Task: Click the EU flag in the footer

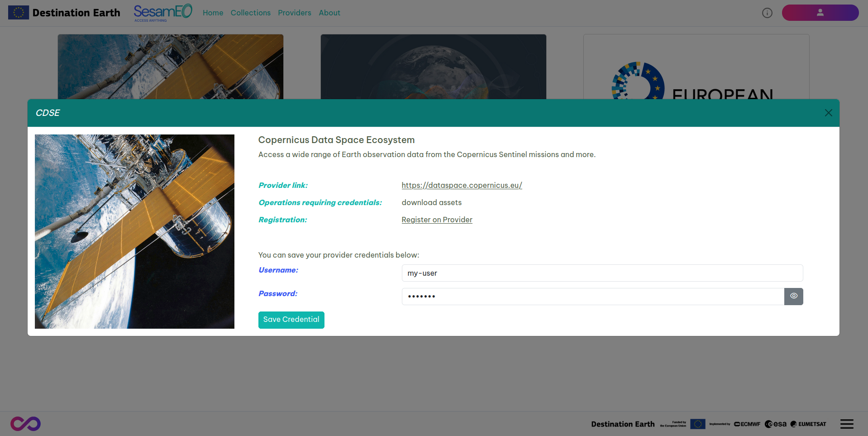Action: [x=697, y=424]
